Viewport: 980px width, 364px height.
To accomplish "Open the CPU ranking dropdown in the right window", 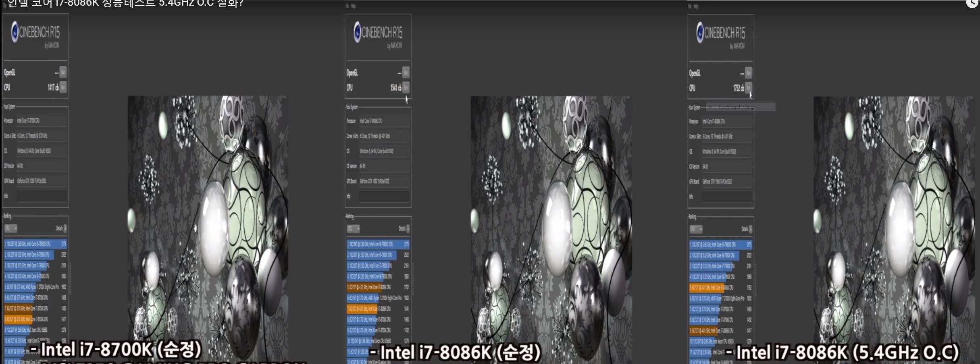I will pos(696,229).
